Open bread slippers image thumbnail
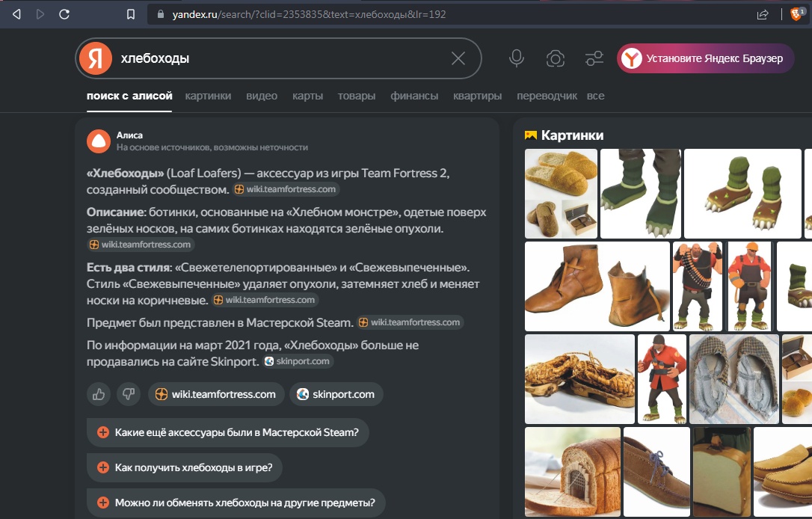Viewport: 812px width, 519px height. pyautogui.click(x=561, y=193)
